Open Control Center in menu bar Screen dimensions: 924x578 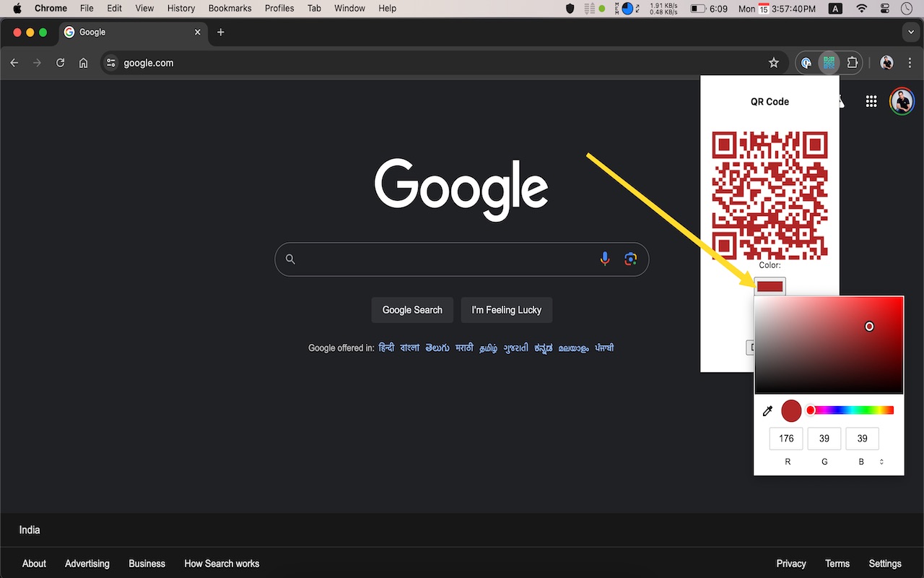point(886,9)
